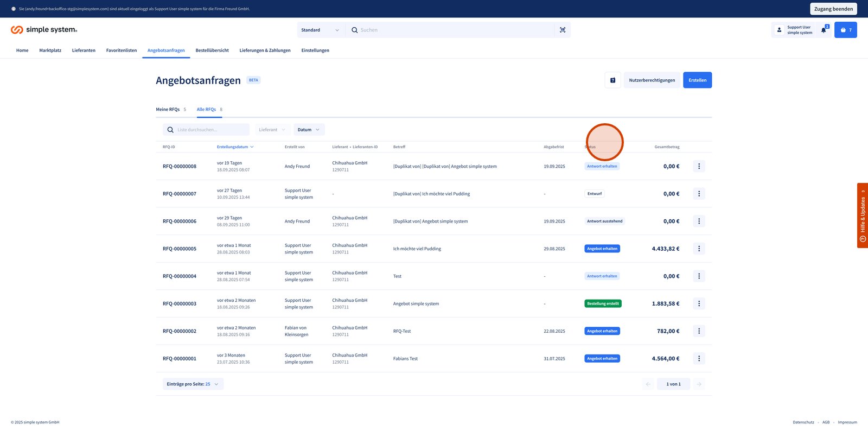868x431 pixels.
Task: Click the help question mark icon beside Nutzerberechtigungen
Action: pos(612,80)
